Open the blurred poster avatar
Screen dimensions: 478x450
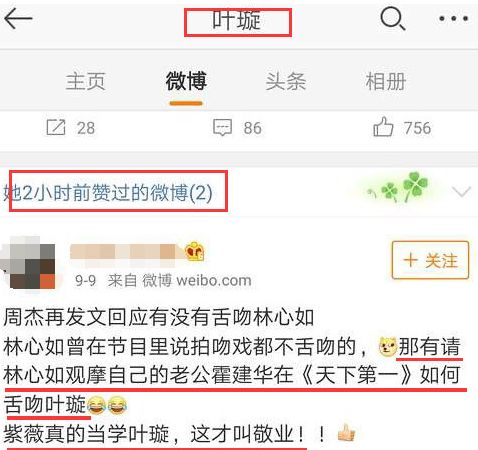(28, 263)
